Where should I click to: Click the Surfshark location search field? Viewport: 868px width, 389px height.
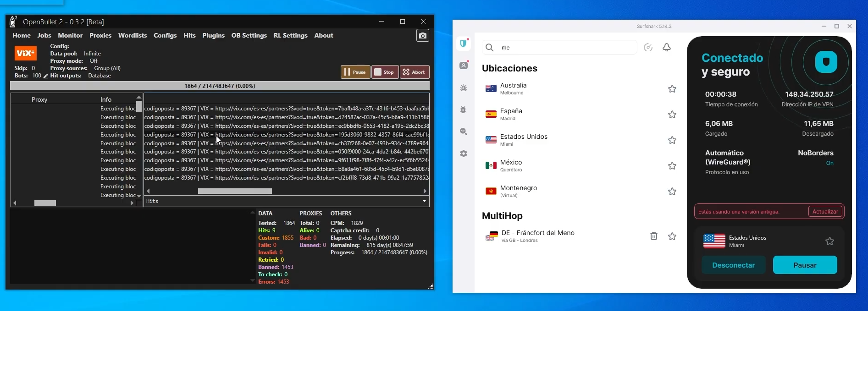point(559,47)
